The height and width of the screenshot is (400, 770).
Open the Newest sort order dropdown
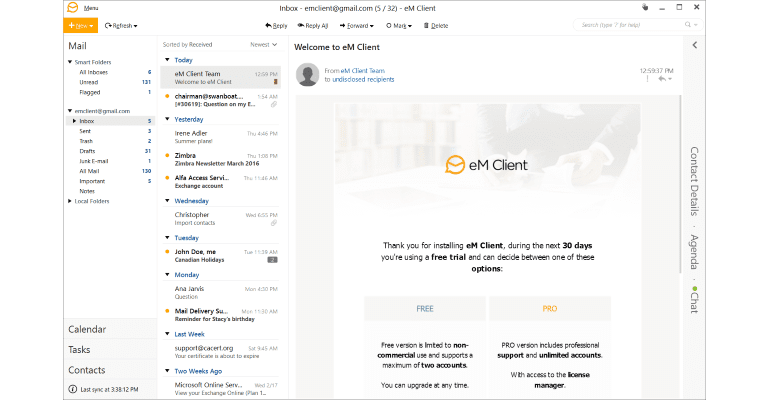pyautogui.click(x=265, y=45)
